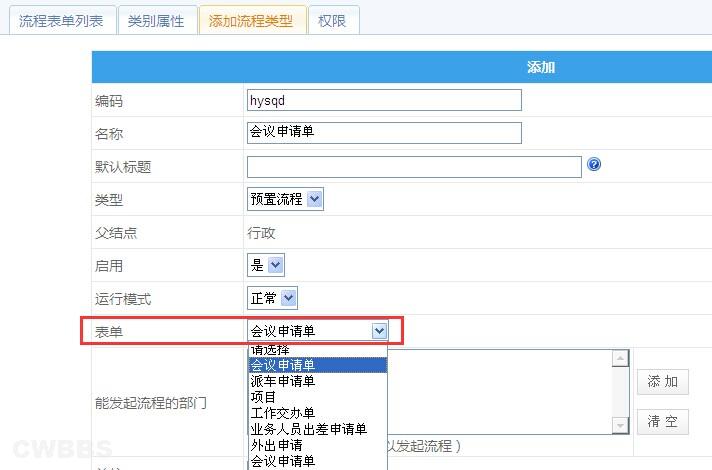Open the 流程表单列表 tab
712x470 pixels.
[62, 21]
